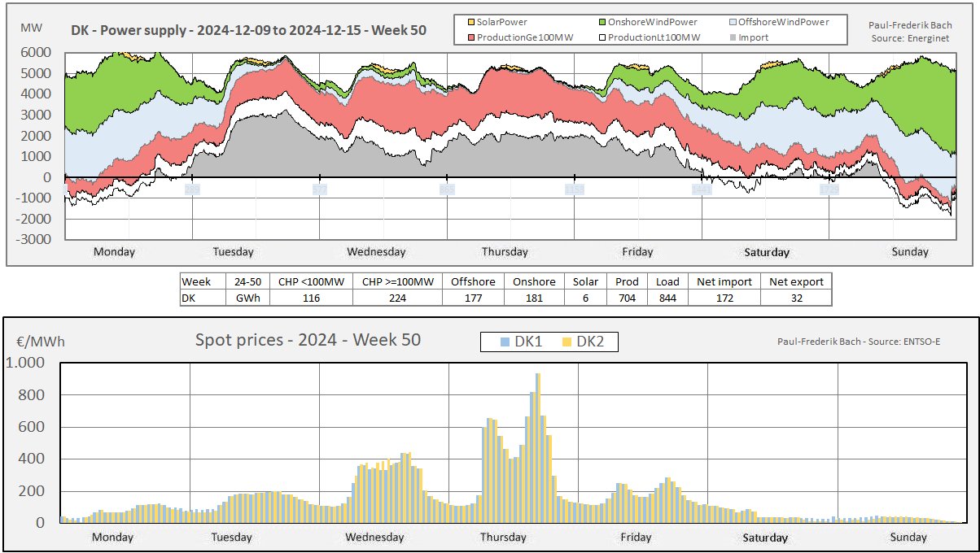Select the Net import table header cell
The image size is (980, 553).
pos(724,281)
